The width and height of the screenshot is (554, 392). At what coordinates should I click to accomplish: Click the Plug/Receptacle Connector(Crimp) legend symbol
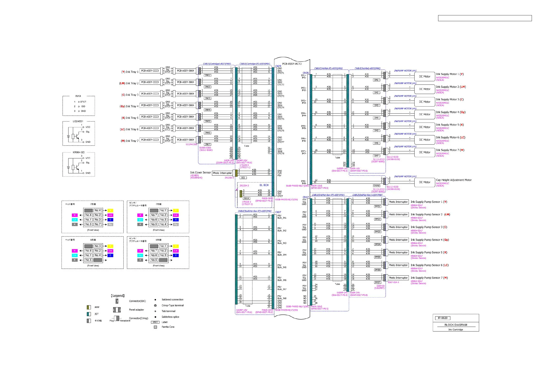click(x=117, y=319)
